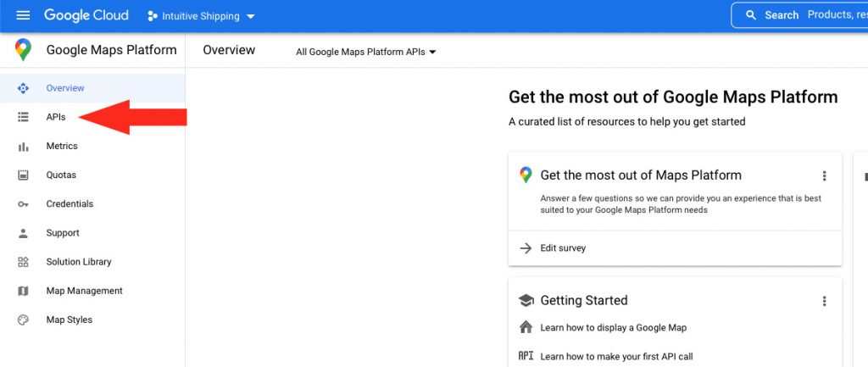
Task: Click the home icon beside display a Google Map
Action: pyautogui.click(x=526, y=327)
